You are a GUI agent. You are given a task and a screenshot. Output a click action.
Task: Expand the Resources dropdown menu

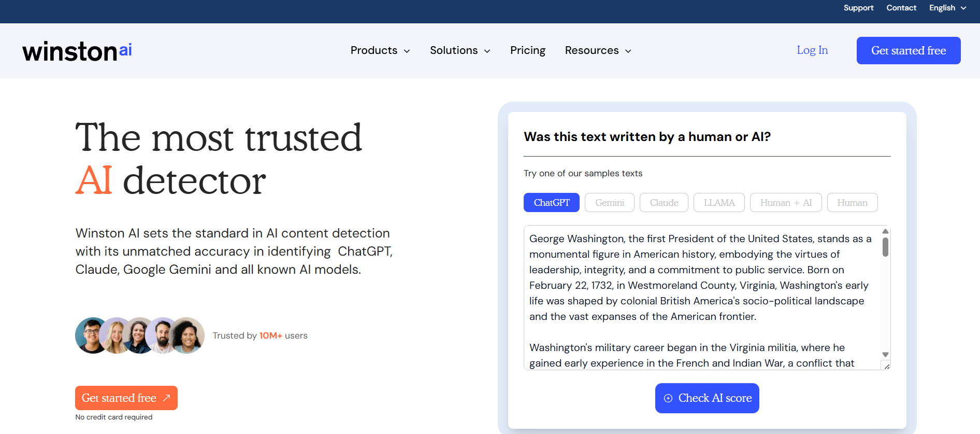click(598, 51)
